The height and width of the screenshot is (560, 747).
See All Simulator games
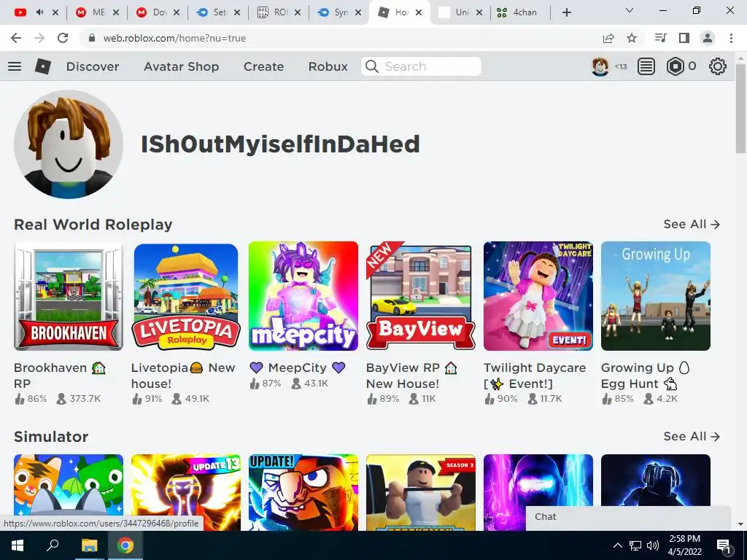[692, 436]
